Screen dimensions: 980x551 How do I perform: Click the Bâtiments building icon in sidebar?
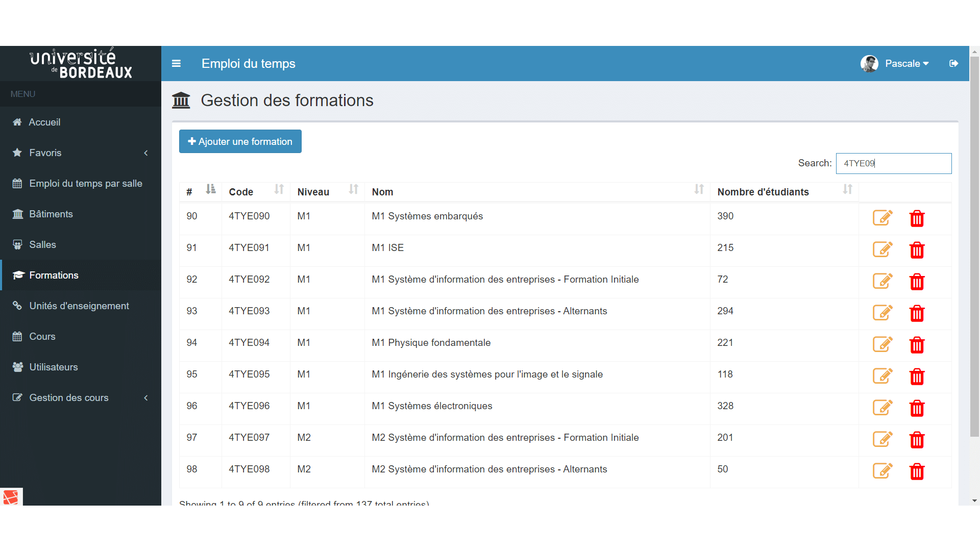coord(18,214)
